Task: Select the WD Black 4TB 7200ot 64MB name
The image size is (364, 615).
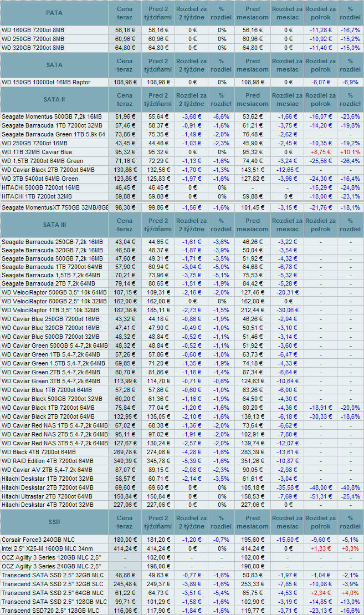Action: [38, 452]
